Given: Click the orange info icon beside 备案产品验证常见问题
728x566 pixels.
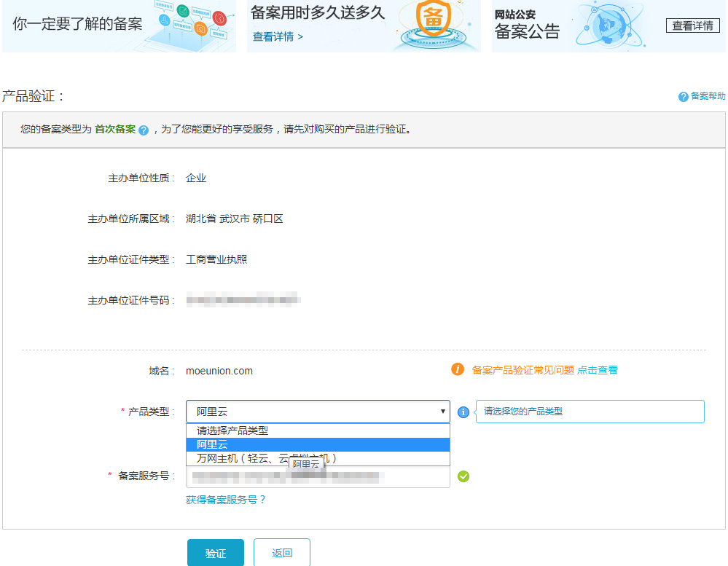Looking at the screenshot, I should [458, 369].
